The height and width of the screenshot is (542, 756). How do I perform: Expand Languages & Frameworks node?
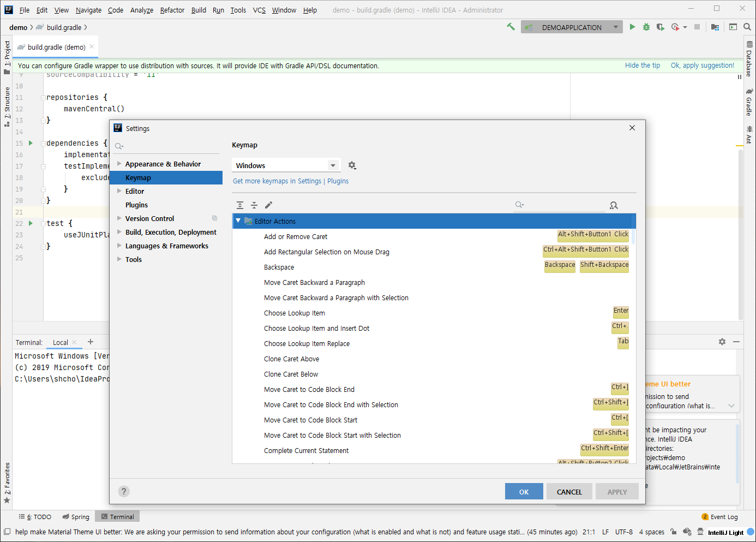point(119,245)
